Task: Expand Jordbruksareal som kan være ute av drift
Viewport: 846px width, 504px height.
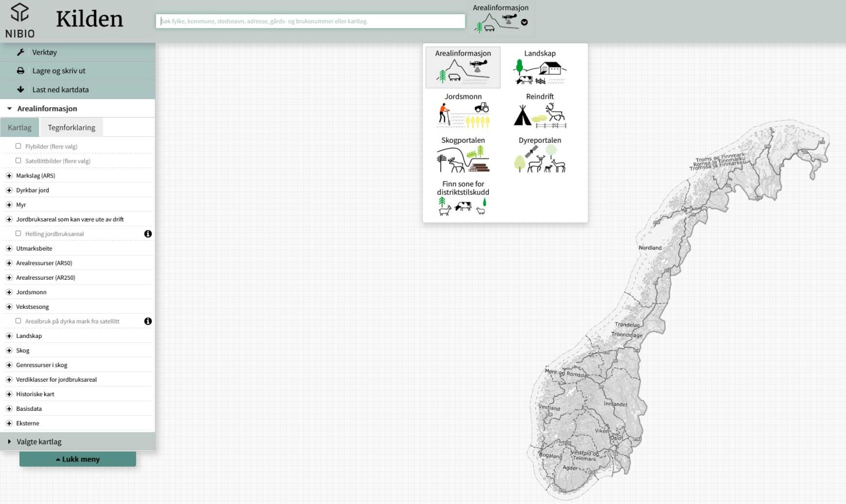Action: coord(9,219)
